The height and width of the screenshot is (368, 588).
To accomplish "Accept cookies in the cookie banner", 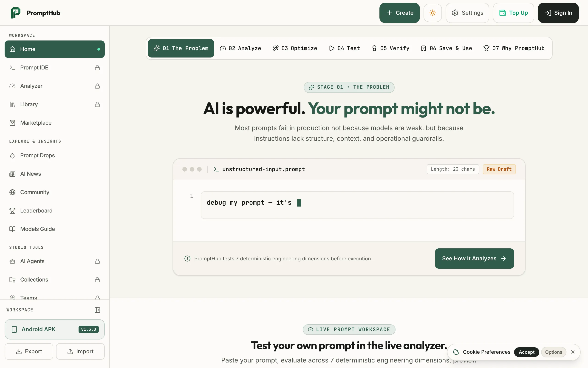I will point(526,352).
